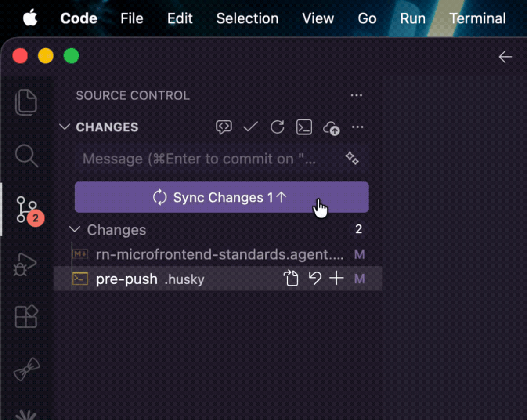This screenshot has width=527, height=420.
Task: Open pre-push file using the open file icon
Action: pyautogui.click(x=291, y=279)
